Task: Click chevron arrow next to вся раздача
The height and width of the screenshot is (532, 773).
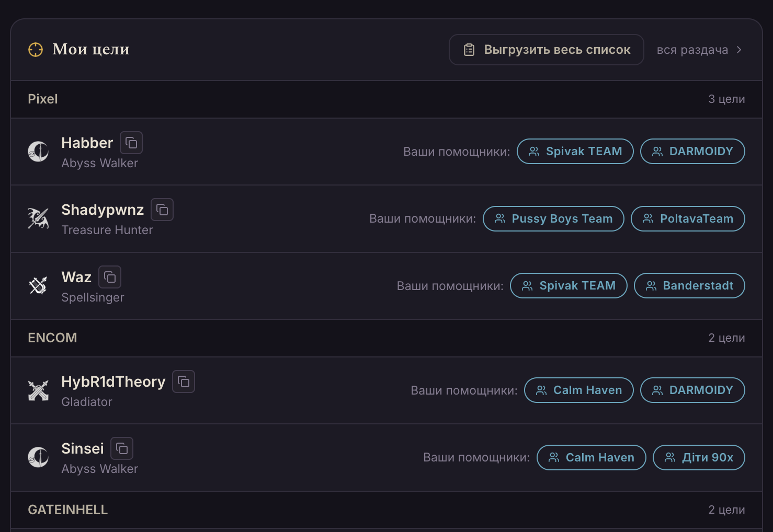Action: click(x=739, y=50)
